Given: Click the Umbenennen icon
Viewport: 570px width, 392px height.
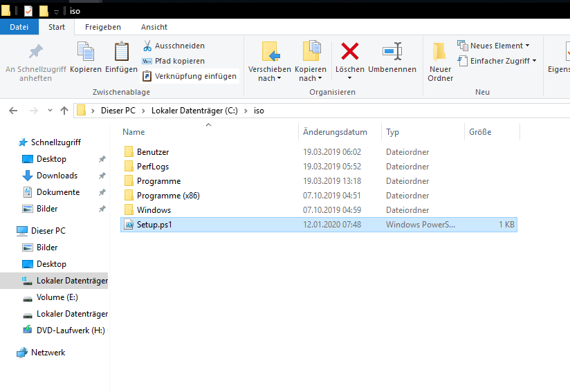Looking at the screenshot, I should (392, 51).
